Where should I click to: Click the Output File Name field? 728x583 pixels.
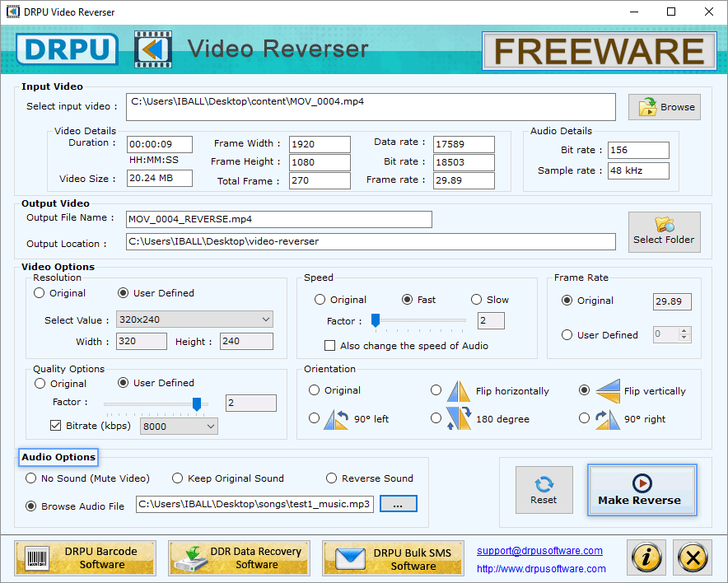click(279, 219)
